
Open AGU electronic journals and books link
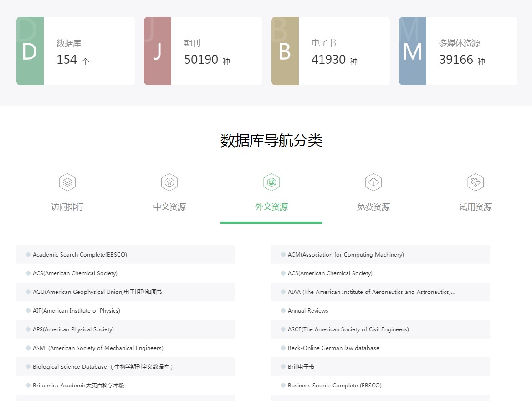[x=97, y=292]
